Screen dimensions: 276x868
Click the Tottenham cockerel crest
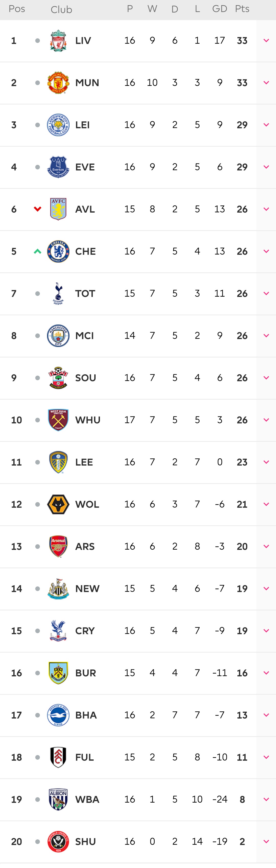[58, 294]
